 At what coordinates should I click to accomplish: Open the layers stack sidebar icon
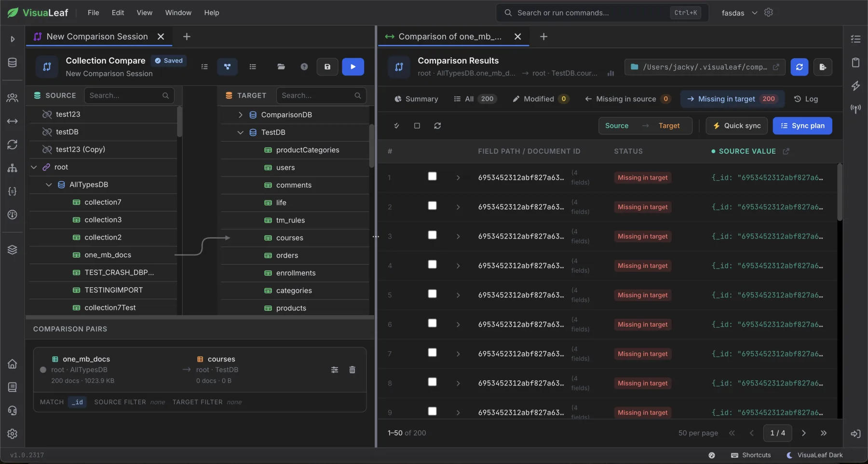click(x=13, y=250)
